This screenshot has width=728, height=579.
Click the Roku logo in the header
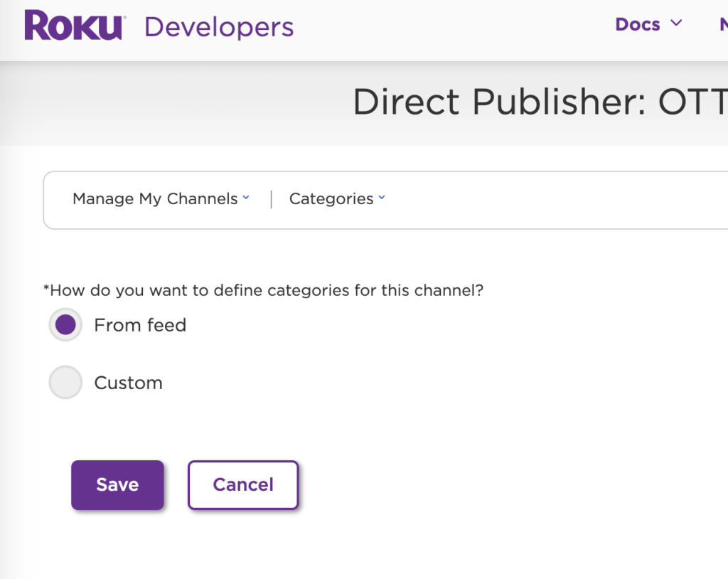coord(75,26)
